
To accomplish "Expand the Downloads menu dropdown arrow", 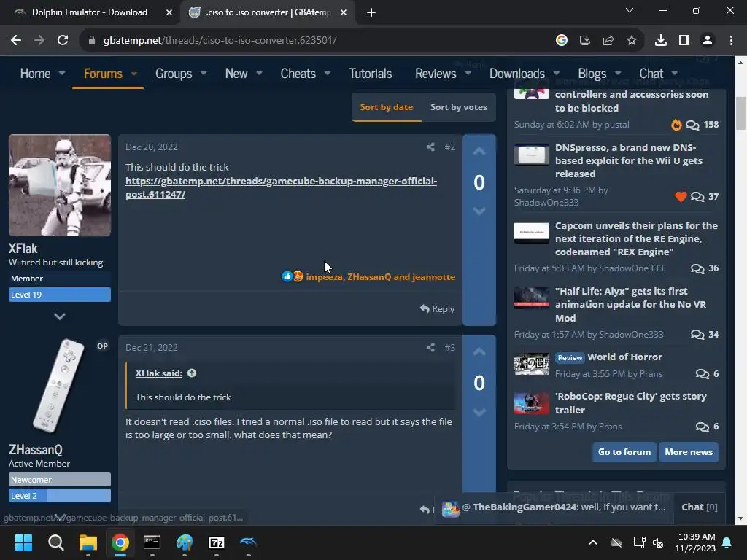I will pyautogui.click(x=557, y=74).
